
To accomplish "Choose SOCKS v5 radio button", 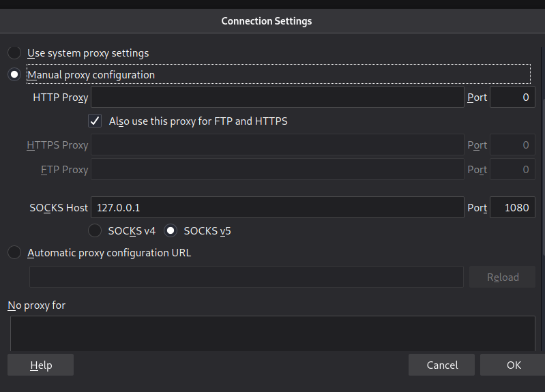I will (x=171, y=231).
